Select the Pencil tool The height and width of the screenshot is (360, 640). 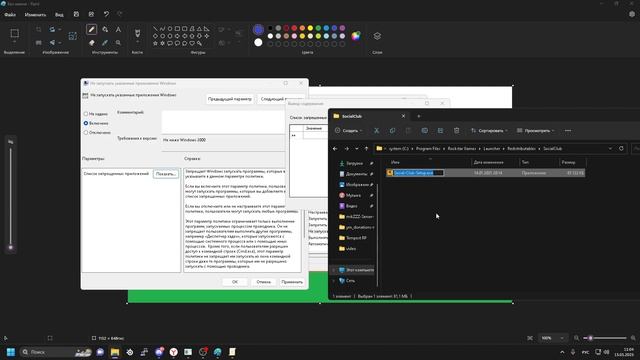[x=91, y=29]
